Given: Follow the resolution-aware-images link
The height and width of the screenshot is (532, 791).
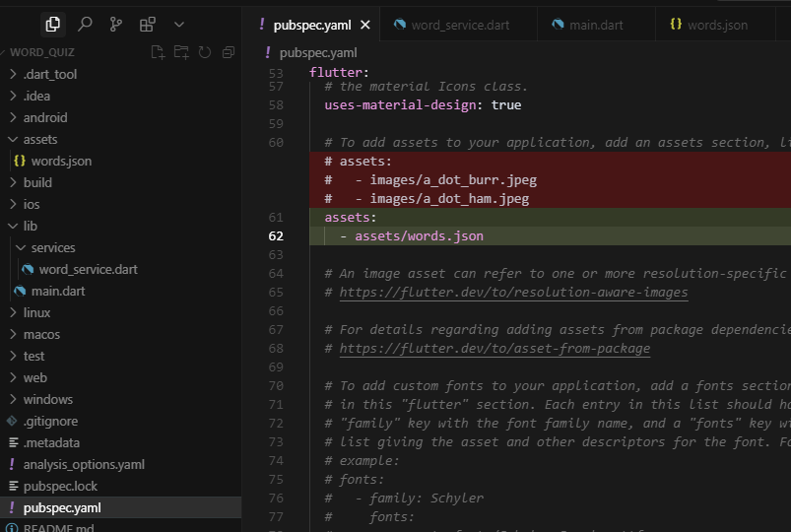Looking at the screenshot, I should pyautogui.click(x=513, y=293).
